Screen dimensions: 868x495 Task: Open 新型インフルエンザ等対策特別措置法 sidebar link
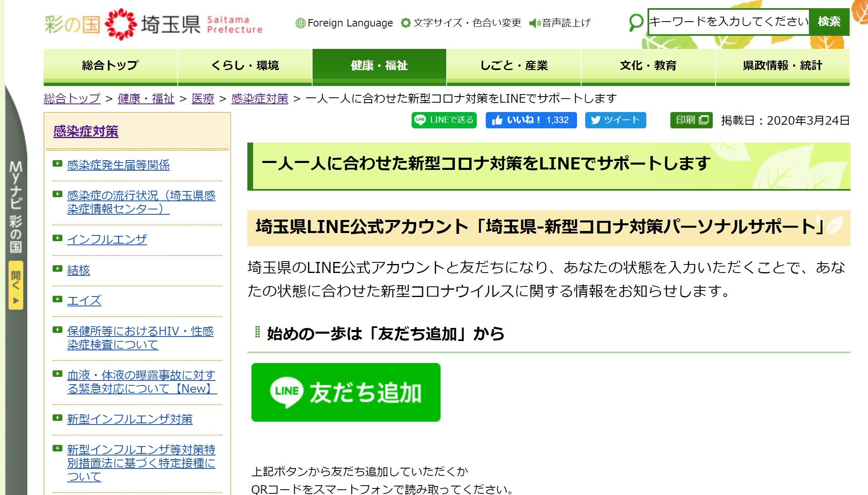pos(141,463)
